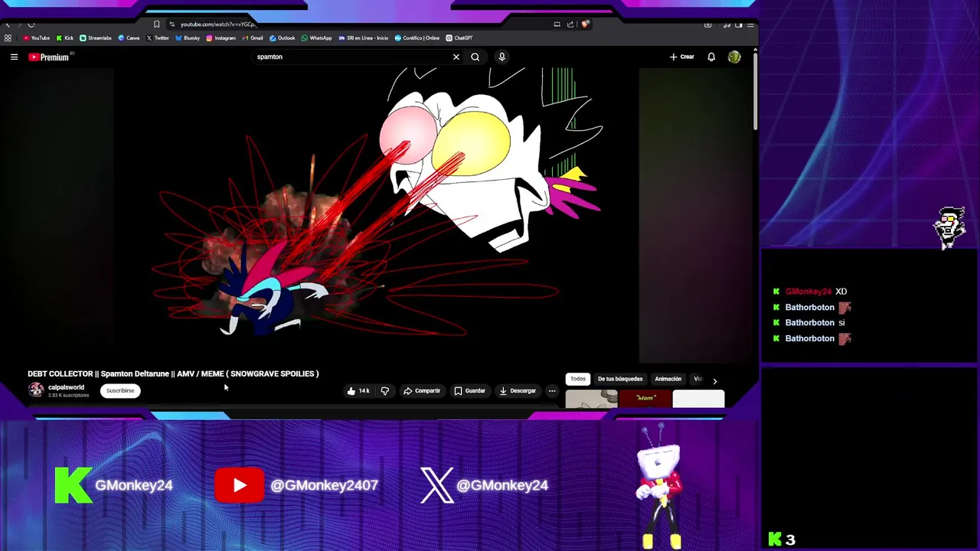Viewport: 980px width, 551px height.
Task: Click the video title DEBT COLLECTOR
Action: point(173,373)
